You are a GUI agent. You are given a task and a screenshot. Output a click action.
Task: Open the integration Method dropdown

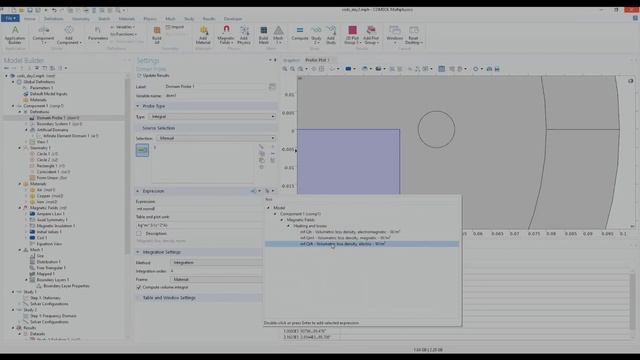(217, 262)
